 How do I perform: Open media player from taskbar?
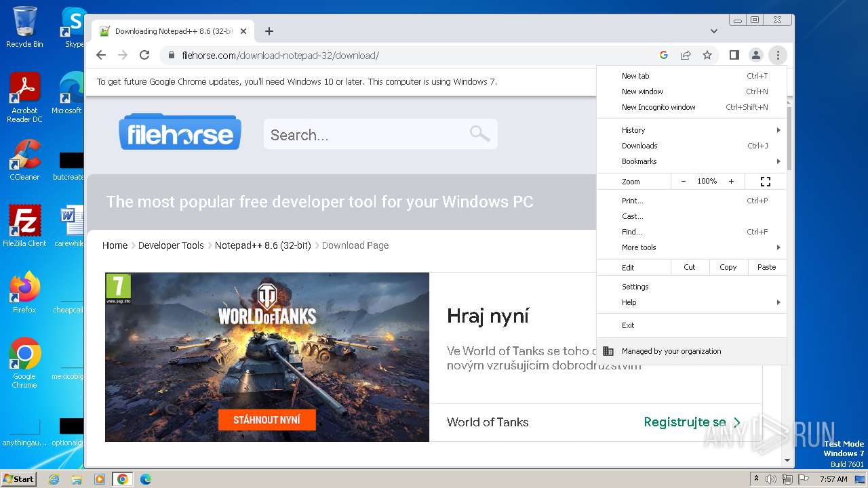(100, 479)
